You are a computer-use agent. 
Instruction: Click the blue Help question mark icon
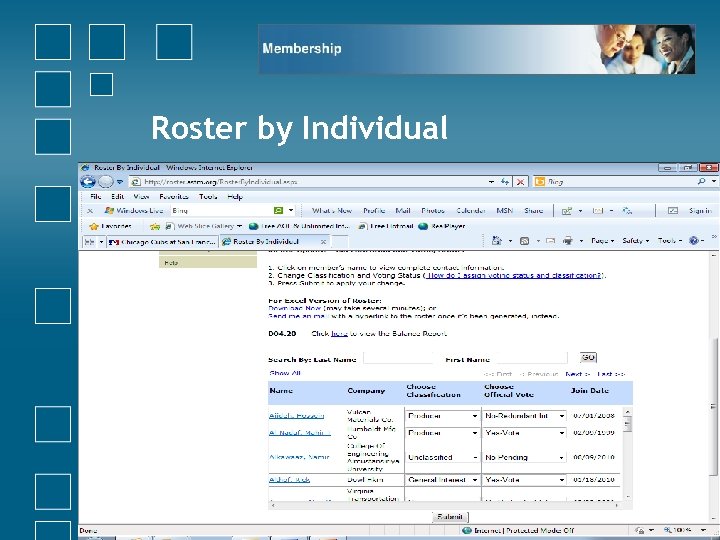point(694,241)
